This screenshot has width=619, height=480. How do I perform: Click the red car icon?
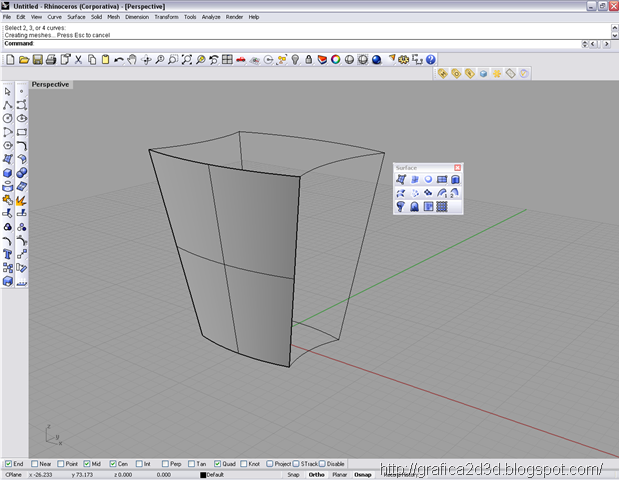pyautogui.click(x=241, y=60)
